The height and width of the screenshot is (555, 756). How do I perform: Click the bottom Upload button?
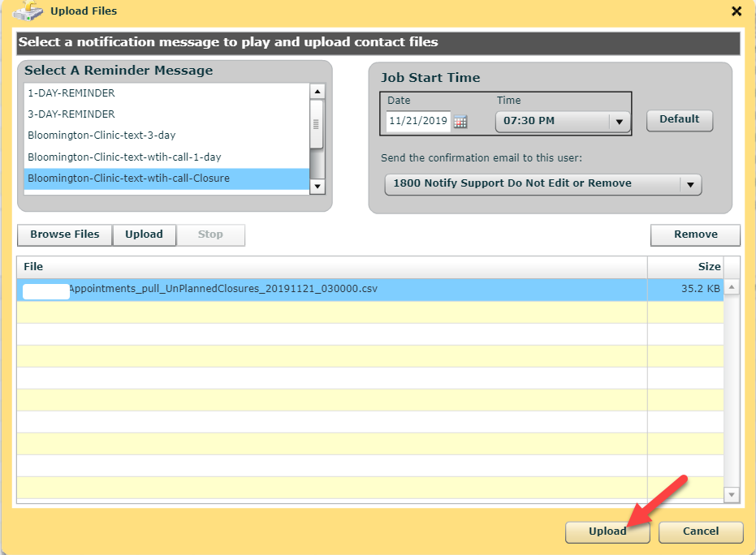pyautogui.click(x=607, y=531)
